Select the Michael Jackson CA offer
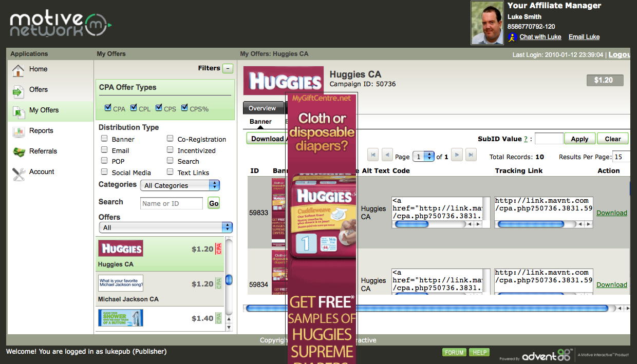 (160, 289)
